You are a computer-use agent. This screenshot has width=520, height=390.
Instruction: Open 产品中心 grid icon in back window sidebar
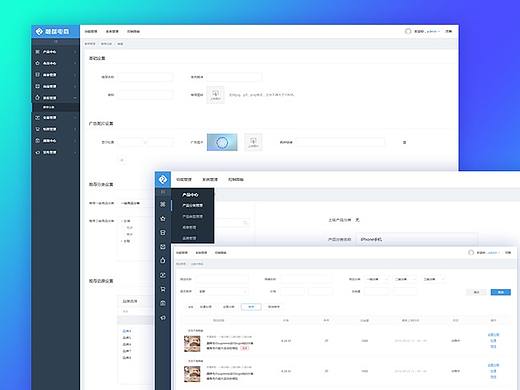tap(37, 52)
